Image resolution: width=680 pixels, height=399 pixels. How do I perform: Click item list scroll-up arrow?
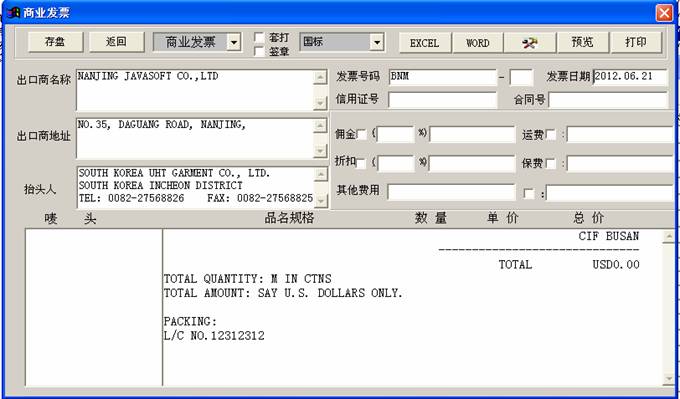coord(669,236)
